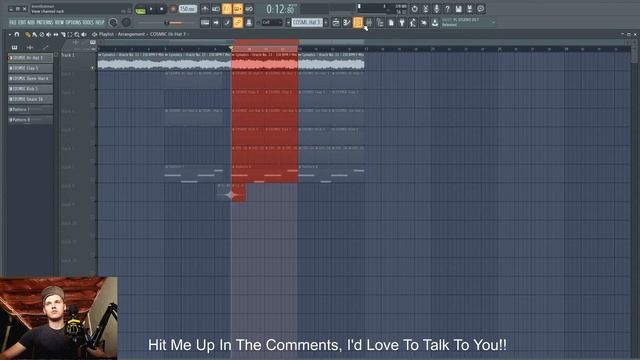Toggle the highlighted countdown before recording
Viewport: 640px width, 360px height.
pyautogui.click(x=227, y=9)
